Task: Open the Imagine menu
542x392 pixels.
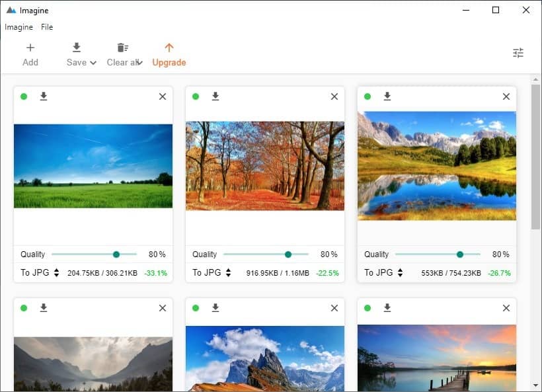Action: pos(19,27)
